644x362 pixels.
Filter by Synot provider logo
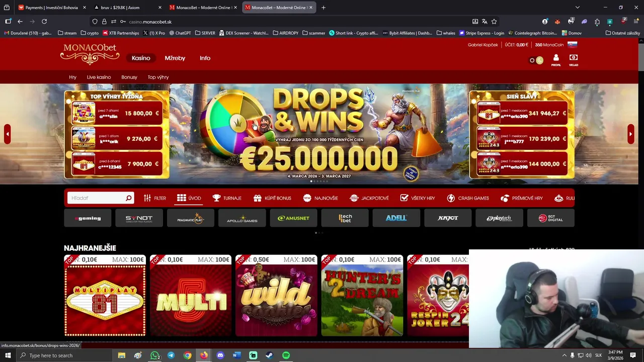[x=139, y=218]
